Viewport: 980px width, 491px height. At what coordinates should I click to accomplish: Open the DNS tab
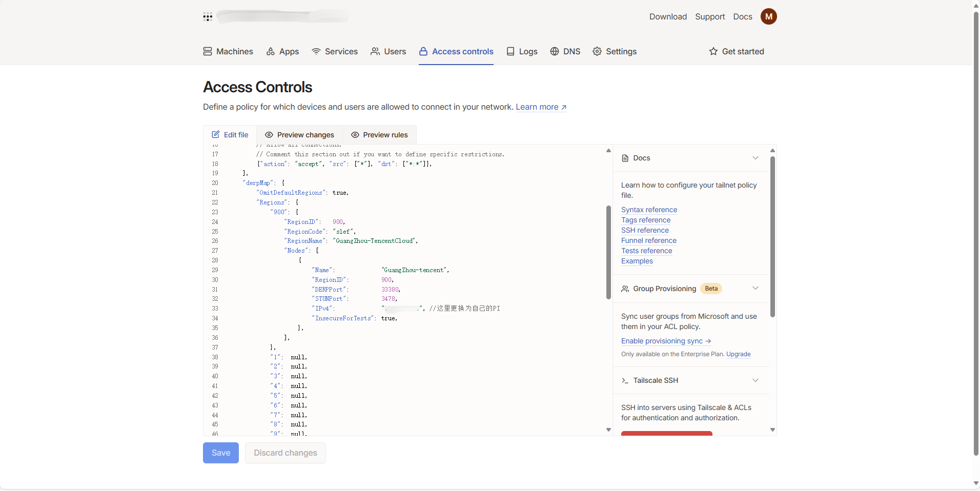(565, 51)
